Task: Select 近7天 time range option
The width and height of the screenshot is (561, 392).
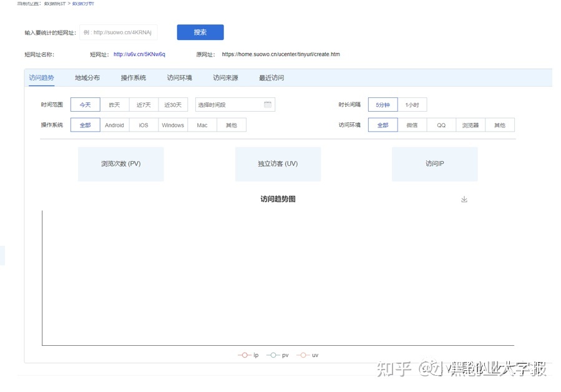Action: pos(144,105)
